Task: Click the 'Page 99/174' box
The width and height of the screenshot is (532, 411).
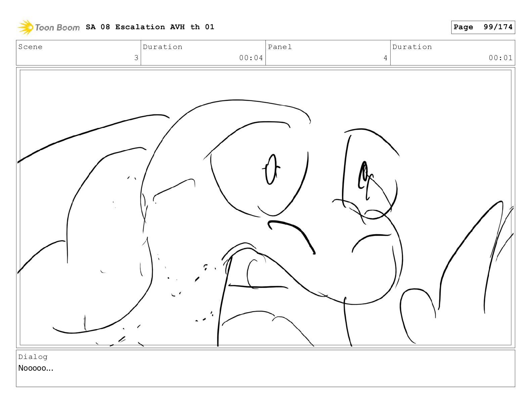Action: pos(483,27)
